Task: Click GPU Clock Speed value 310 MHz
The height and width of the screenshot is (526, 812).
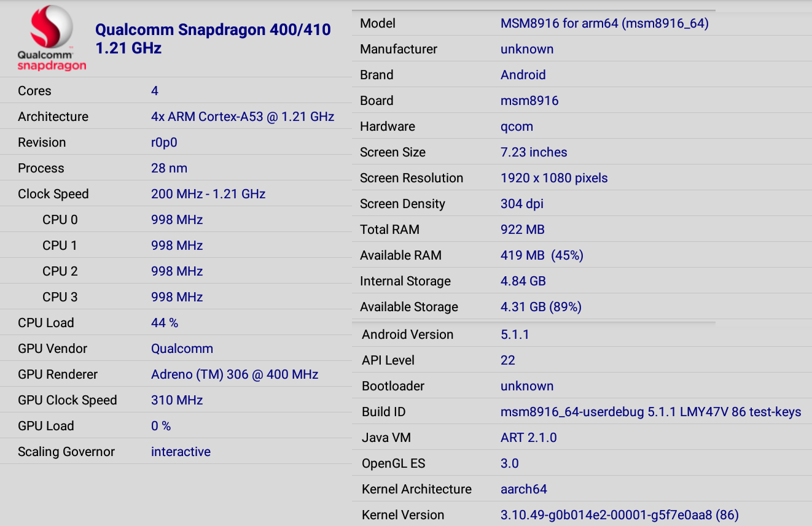Action: pos(177,400)
